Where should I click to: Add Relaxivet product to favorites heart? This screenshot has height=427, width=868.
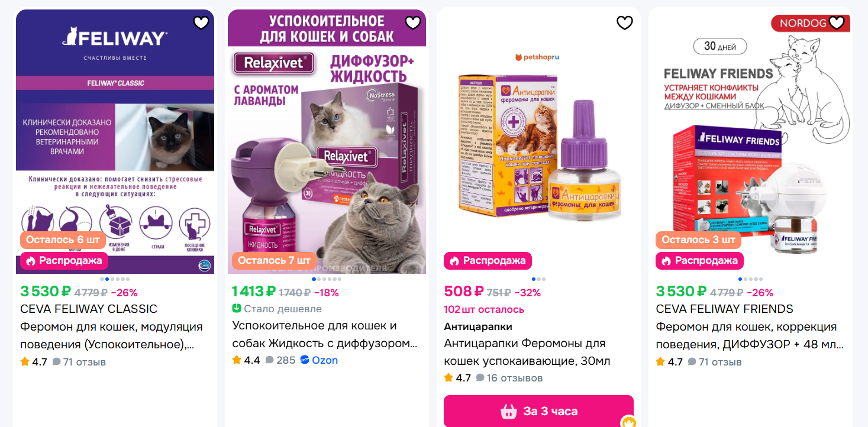point(413,23)
